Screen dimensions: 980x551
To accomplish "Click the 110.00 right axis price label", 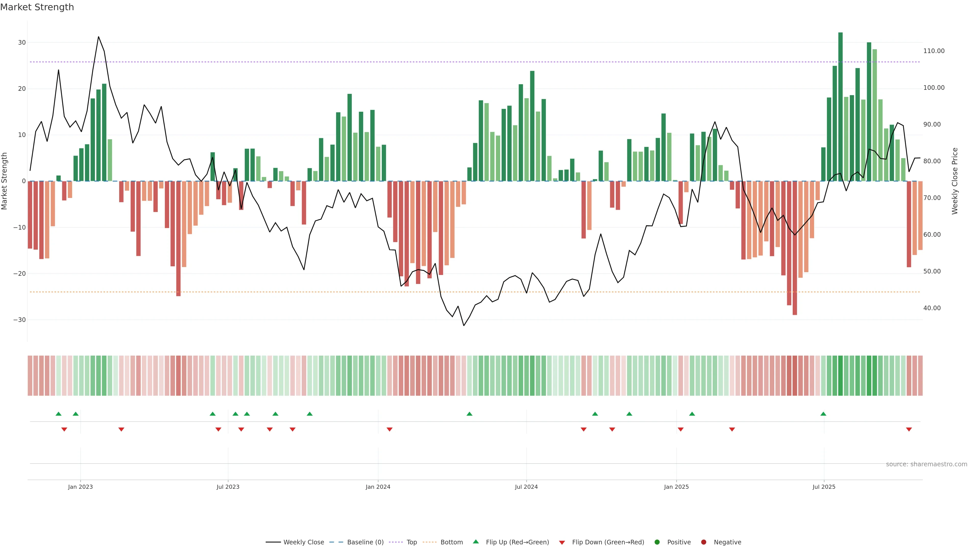I will click(934, 51).
